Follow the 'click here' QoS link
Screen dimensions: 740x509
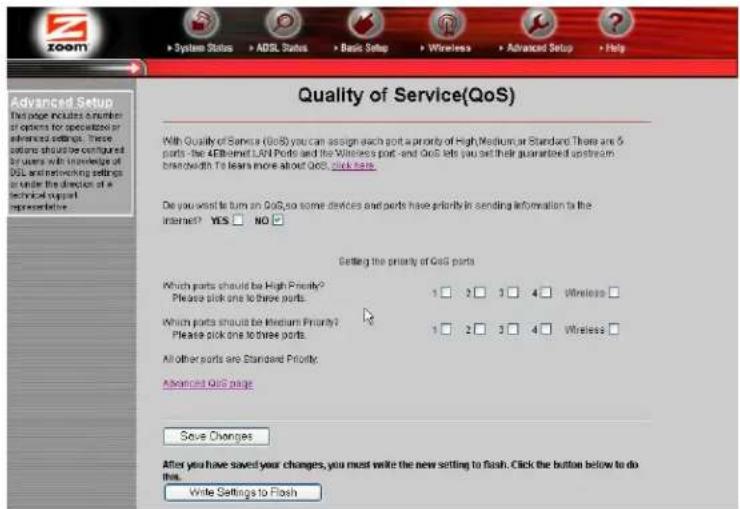coord(353,166)
